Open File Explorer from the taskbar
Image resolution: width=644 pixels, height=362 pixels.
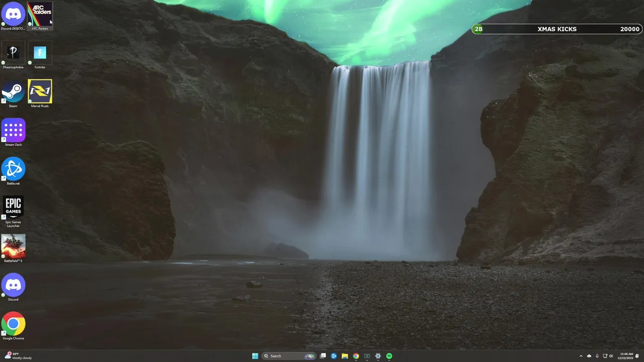coord(345,356)
